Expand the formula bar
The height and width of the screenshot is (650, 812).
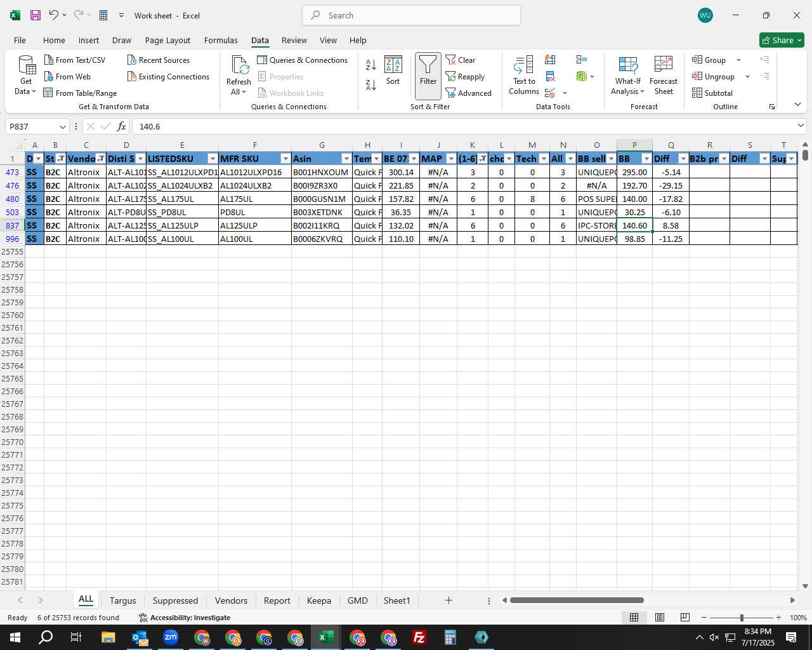(x=801, y=126)
